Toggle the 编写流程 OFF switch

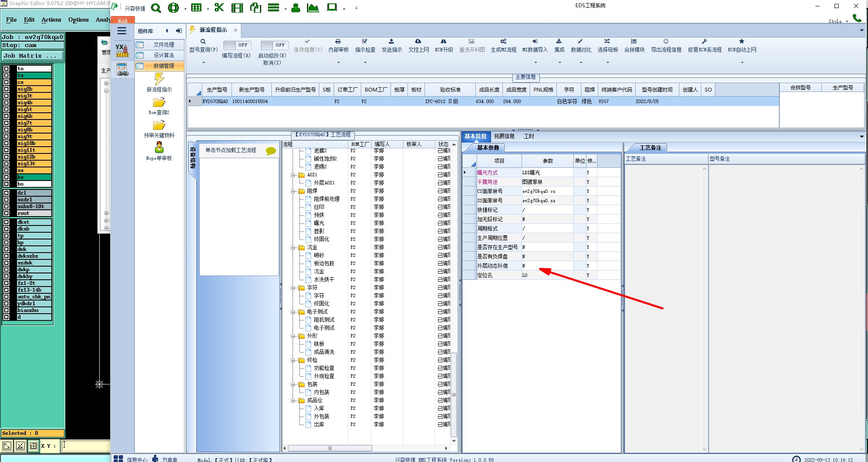point(237,45)
